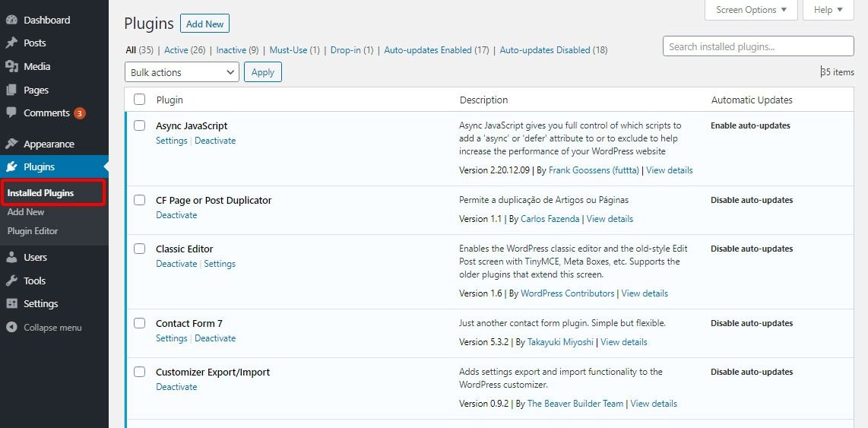This screenshot has height=428, width=868.
Task: Open the Bulk actions dropdown
Action: [x=182, y=72]
